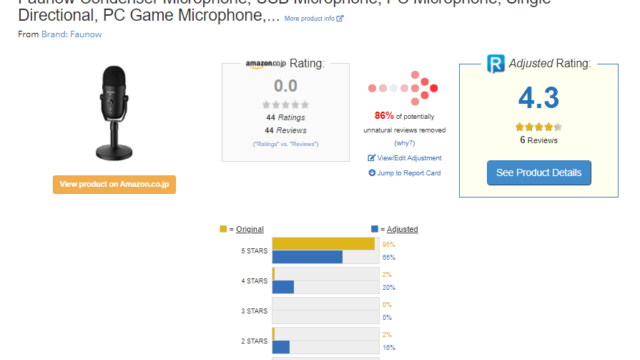The image size is (640, 360).
Task: Click View product on Amazon.co.jp button
Action: [x=114, y=184]
